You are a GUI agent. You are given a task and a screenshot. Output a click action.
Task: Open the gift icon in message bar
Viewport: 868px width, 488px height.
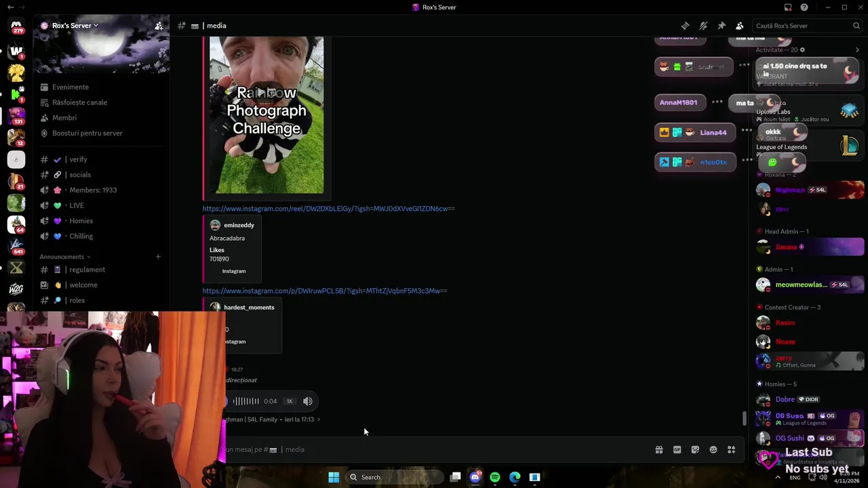point(658,449)
